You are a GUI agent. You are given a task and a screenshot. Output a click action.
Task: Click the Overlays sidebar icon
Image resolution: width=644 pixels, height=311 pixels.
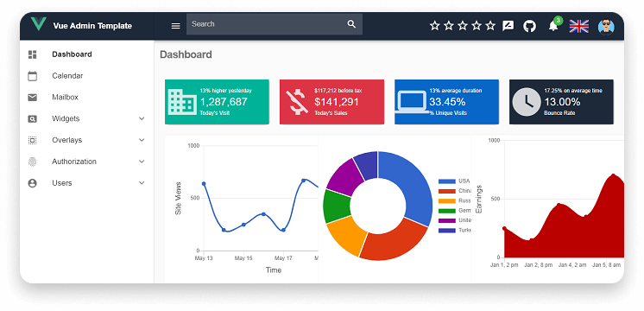tap(33, 140)
